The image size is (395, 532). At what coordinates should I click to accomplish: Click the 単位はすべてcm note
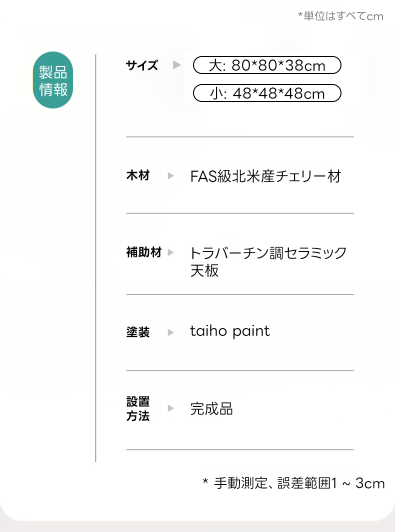click(340, 16)
